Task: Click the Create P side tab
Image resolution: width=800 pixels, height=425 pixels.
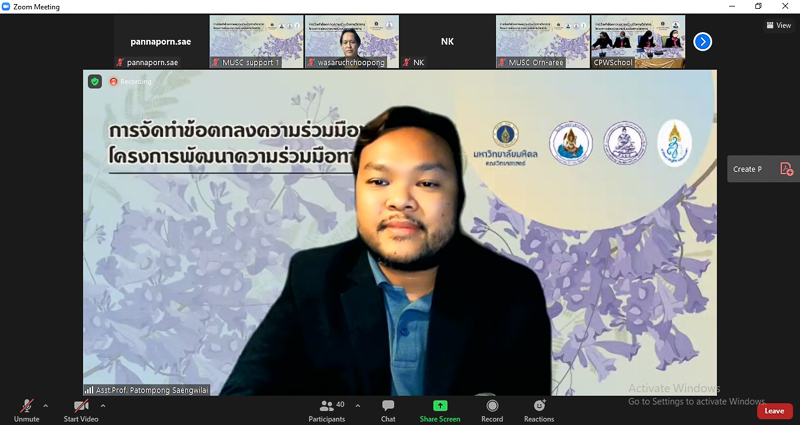Action: 748,169
